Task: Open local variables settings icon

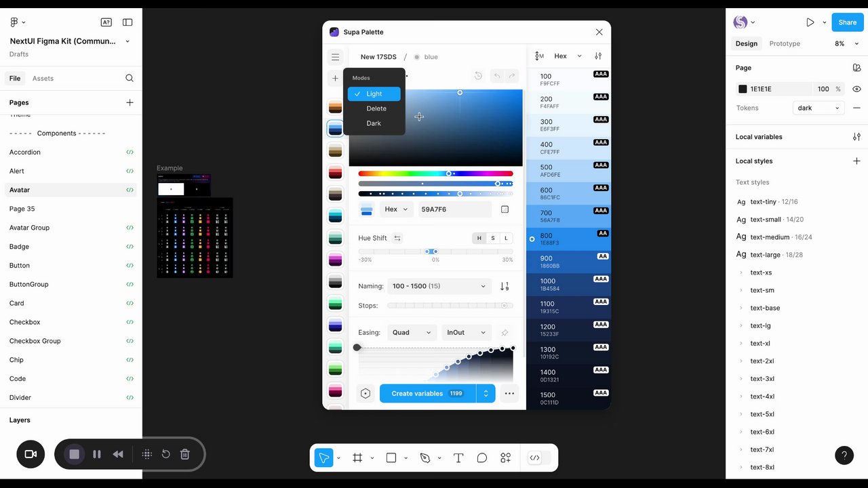Action: point(856,137)
